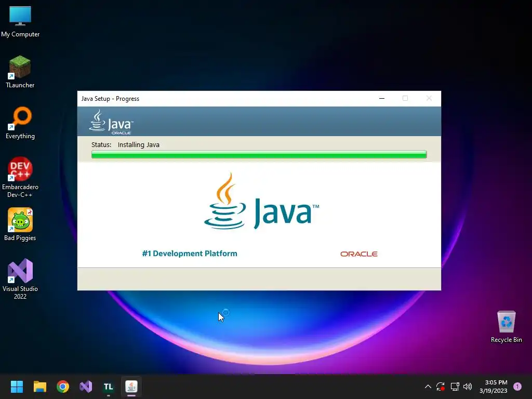Select the Embarcadero Dev-C++ shortcut
Screen dimensions: 532x399
[20, 177]
